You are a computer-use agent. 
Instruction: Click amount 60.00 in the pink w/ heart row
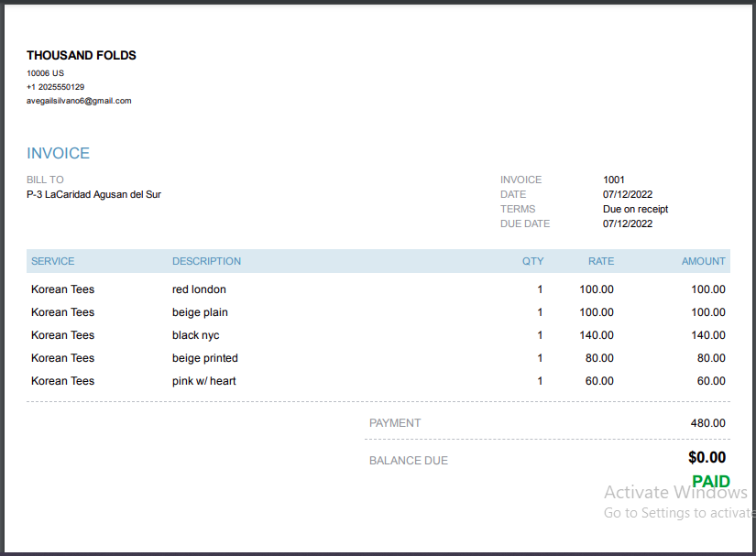(711, 381)
